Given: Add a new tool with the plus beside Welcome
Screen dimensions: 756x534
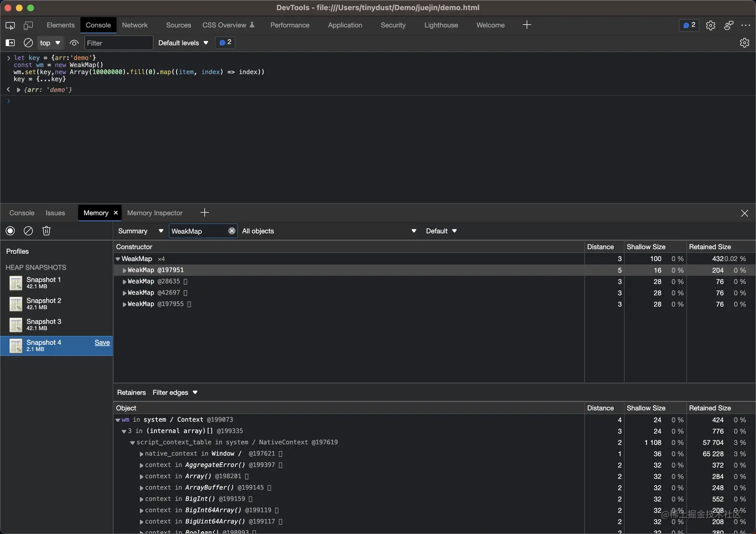Looking at the screenshot, I should tap(526, 25).
